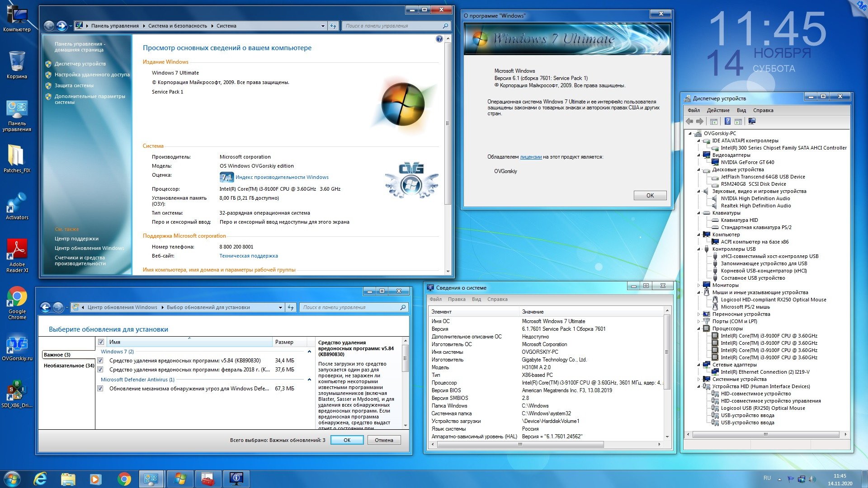The height and width of the screenshot is (488, 868).
Task: Launch Google Chrome desktop shortcut
Action: tap(17, 303)
